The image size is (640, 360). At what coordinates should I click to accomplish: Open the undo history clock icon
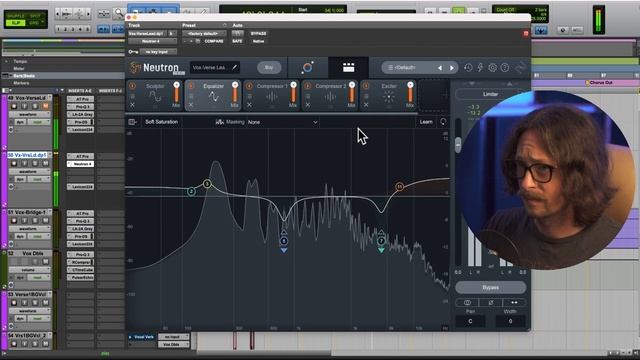tap(468, 68)
